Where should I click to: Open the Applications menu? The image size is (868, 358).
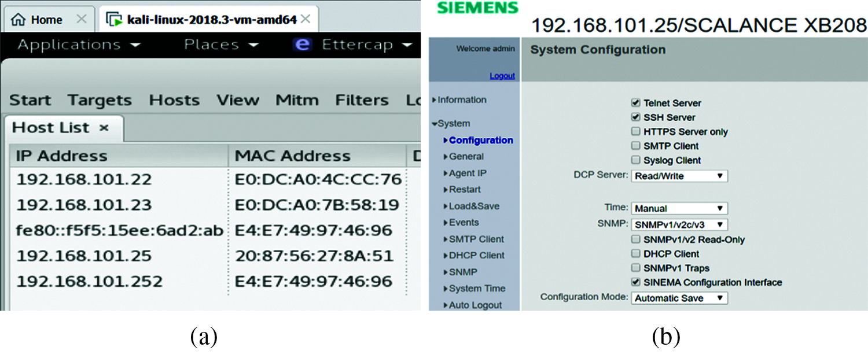68,45
